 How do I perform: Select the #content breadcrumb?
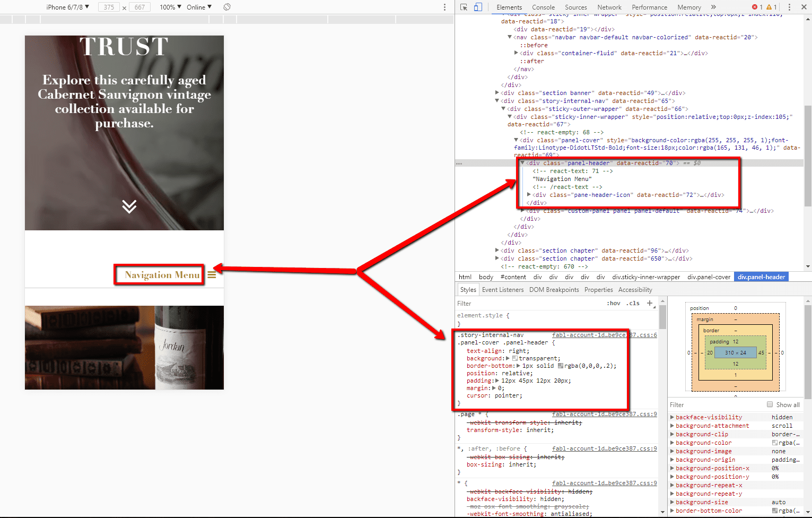click(513, 277)
